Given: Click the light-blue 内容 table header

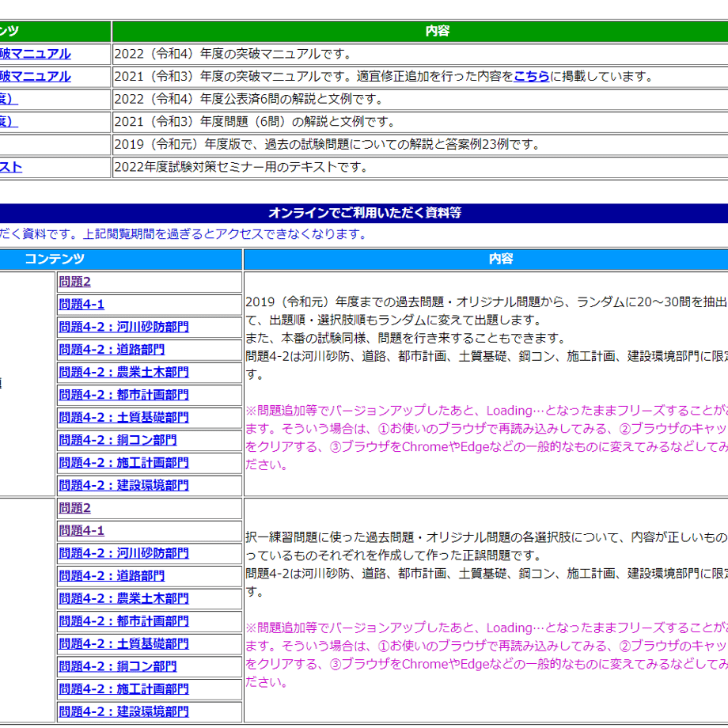Looking at the screenshot, I should point(486,259).
